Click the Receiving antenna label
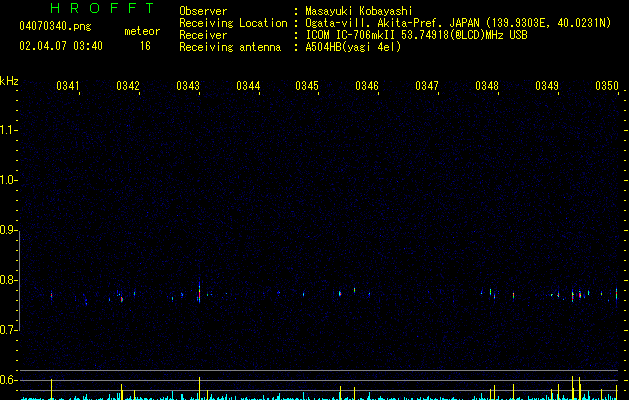The image size is (629, 400). (x=230, y=47)
